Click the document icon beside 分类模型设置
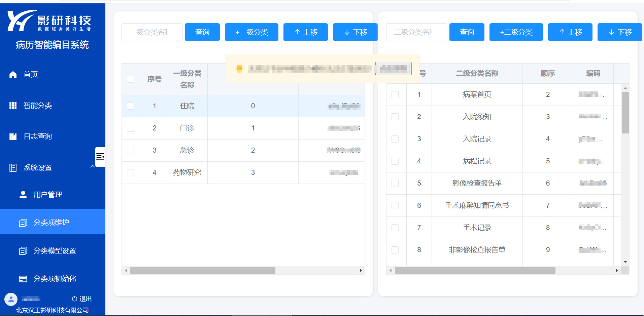Image resolution: width=644 pixels, height=316 pixels. (23, 251)
